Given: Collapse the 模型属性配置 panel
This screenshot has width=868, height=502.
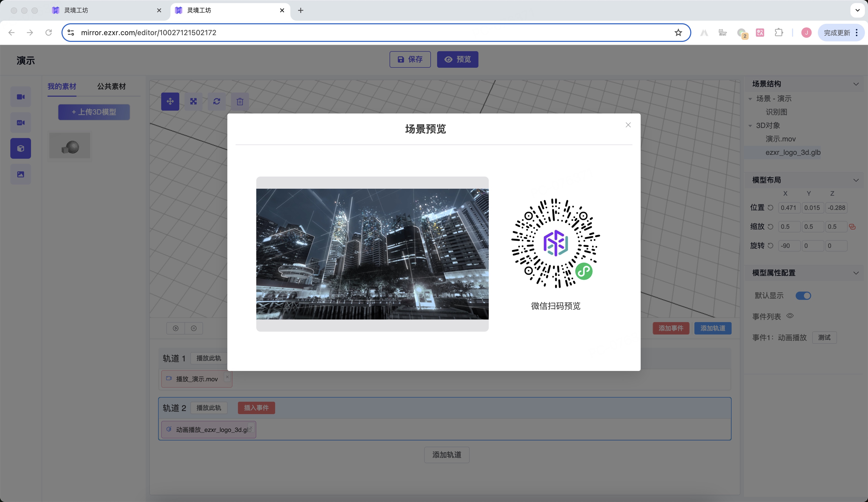Looking at the screenshot, I should [856, 273].
